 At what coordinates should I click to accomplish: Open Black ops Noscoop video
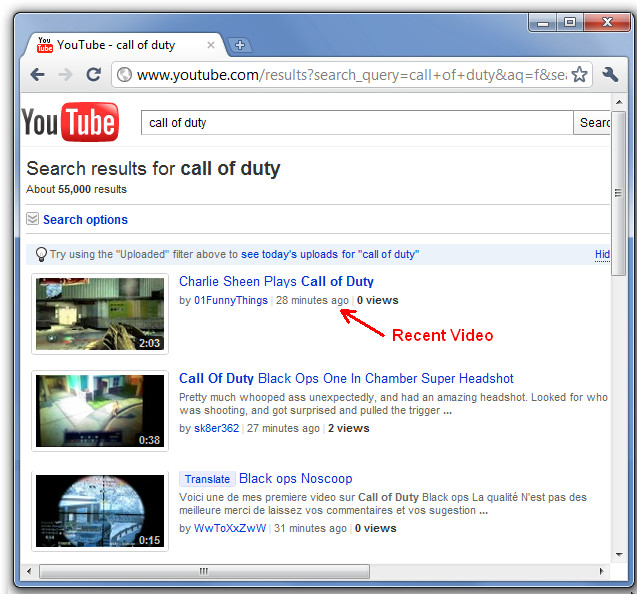pyautogui.click(x=295, y=479)
